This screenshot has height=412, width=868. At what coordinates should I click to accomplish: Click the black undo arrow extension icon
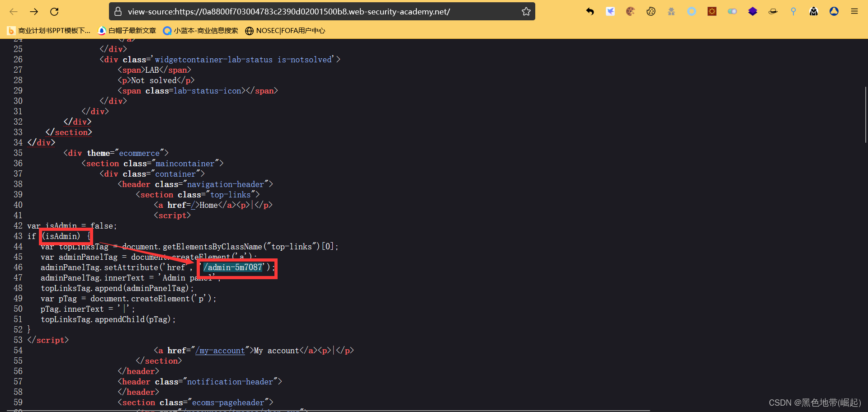(x=590, y=12)
